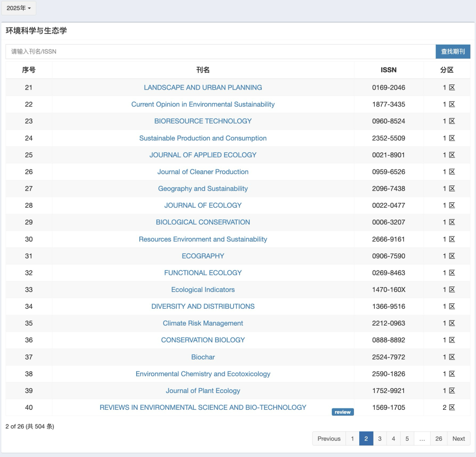Click the 环境科学与生态学 heading

pos(36,31)
